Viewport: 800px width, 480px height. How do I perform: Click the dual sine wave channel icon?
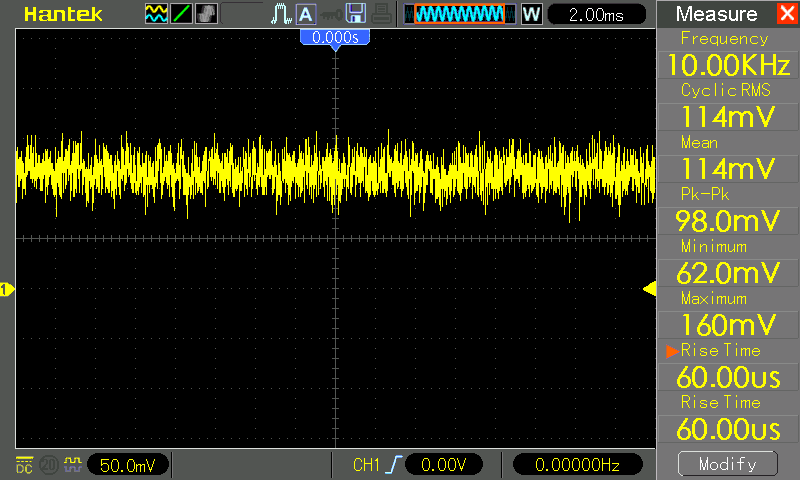[x=156, y=14]
